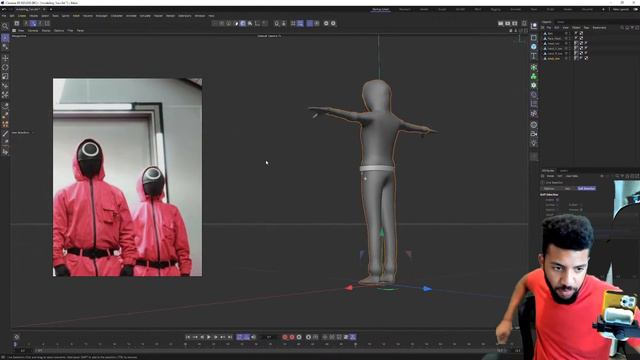Click the timeline playhead marker at frame zero
Viewport: 640px width, 360px height.
pyautogui.click(x=15, y=344)
